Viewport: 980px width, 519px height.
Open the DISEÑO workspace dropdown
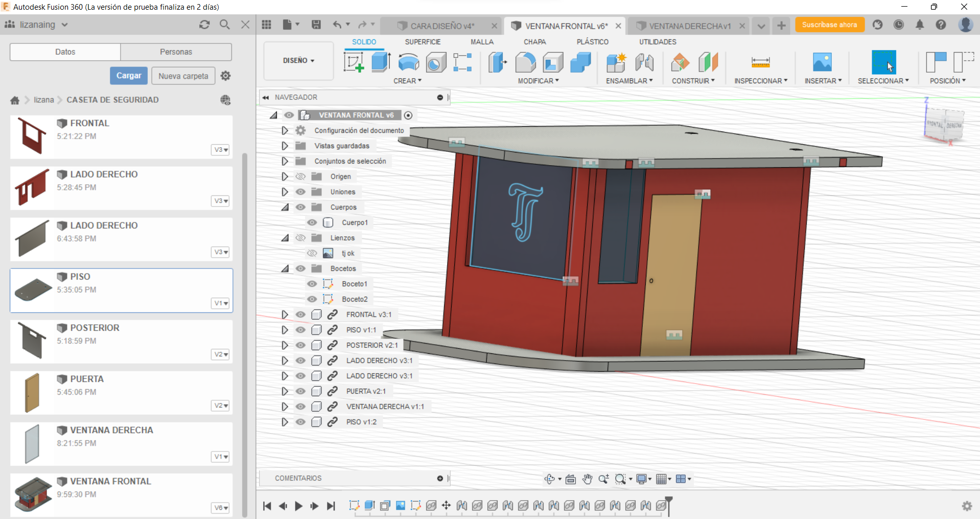[298, 60]
